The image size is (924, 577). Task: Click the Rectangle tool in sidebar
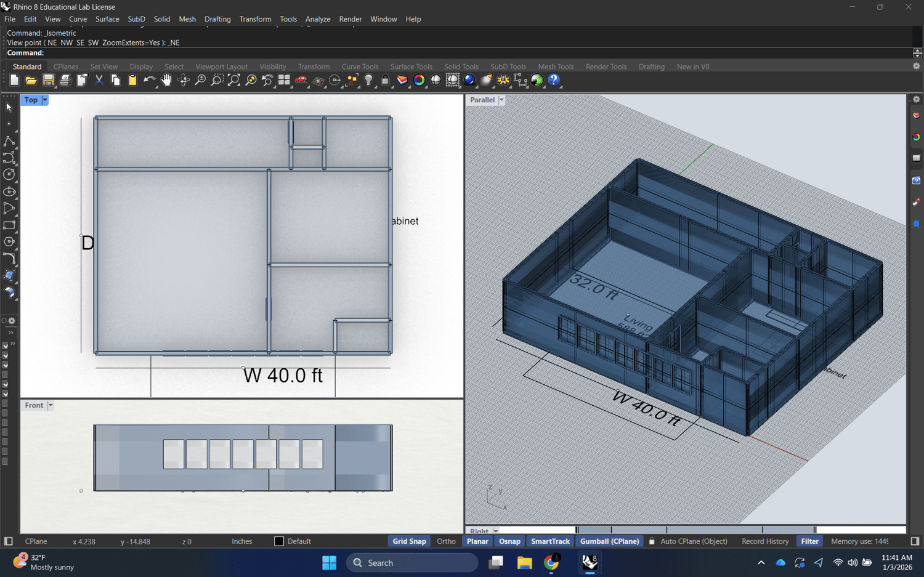9,225
